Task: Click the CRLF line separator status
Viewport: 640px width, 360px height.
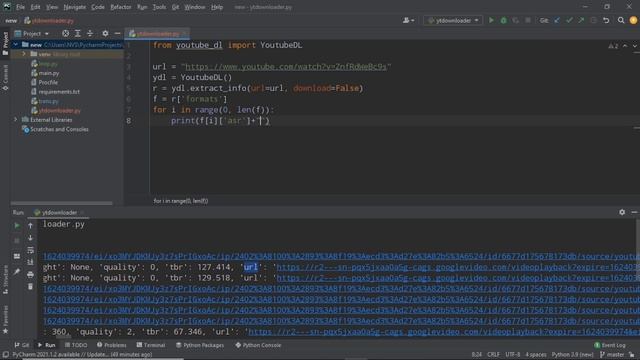Action: coord(493,355)
